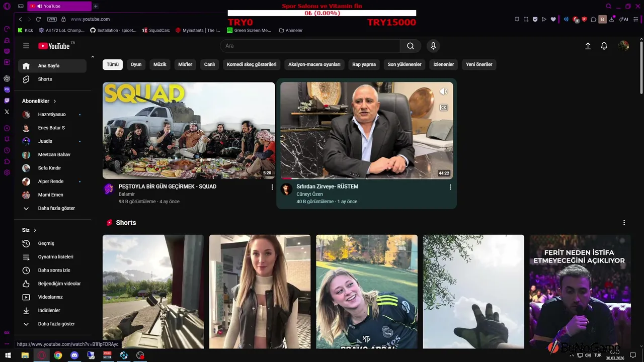
Task: Select the Rap yapma filter chip
Action: coord(364,64)
